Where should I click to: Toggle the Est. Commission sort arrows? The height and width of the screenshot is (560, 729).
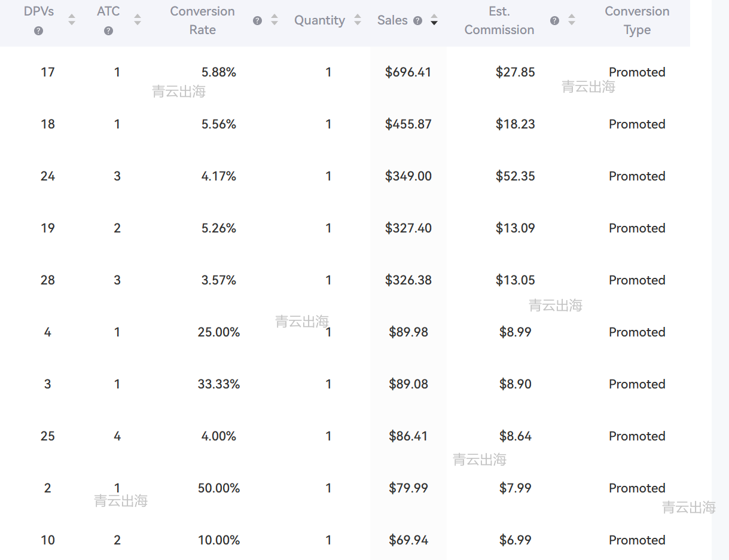click(x=572, y=20)
